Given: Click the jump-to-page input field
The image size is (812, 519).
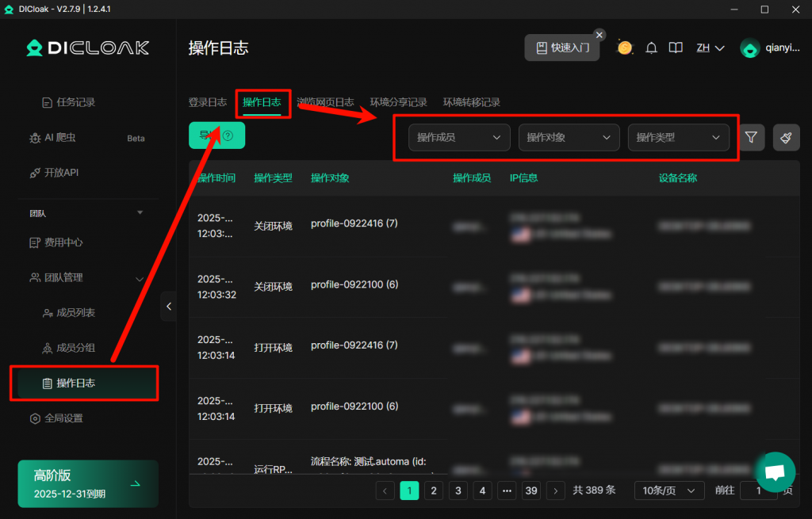Looking at the screenshot, I should 760,490.
